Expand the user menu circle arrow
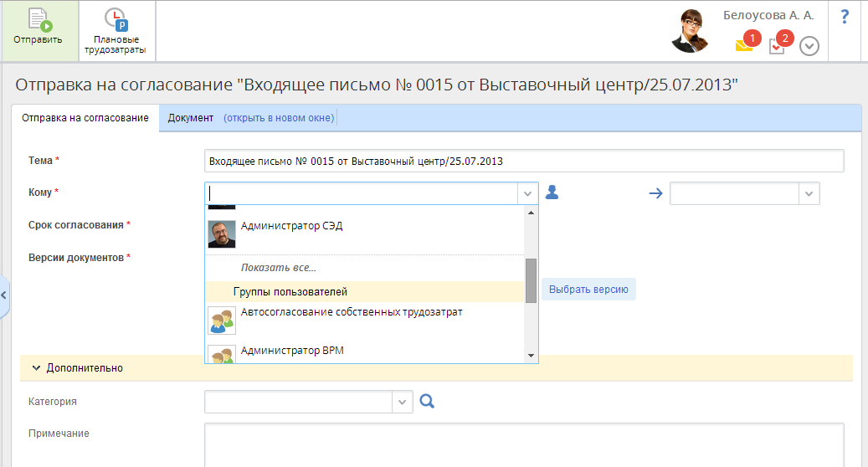 pyautogui.click(x=809, y=46)
